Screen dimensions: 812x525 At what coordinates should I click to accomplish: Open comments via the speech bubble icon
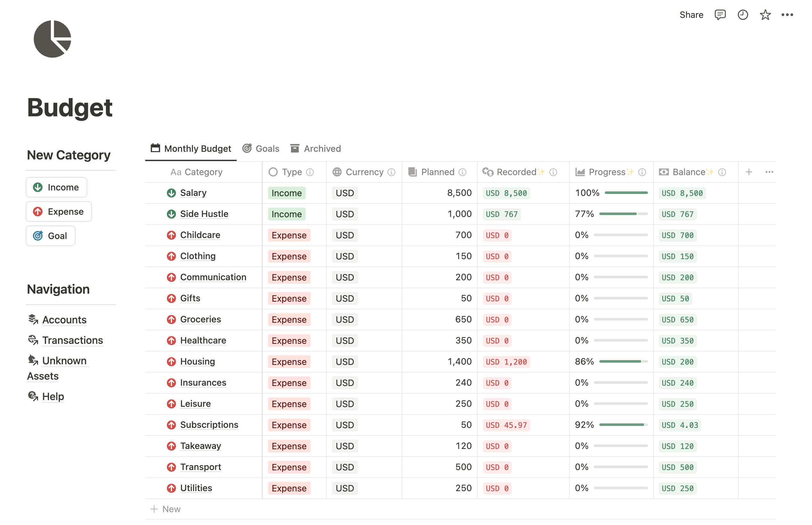(x=720, y=15)
